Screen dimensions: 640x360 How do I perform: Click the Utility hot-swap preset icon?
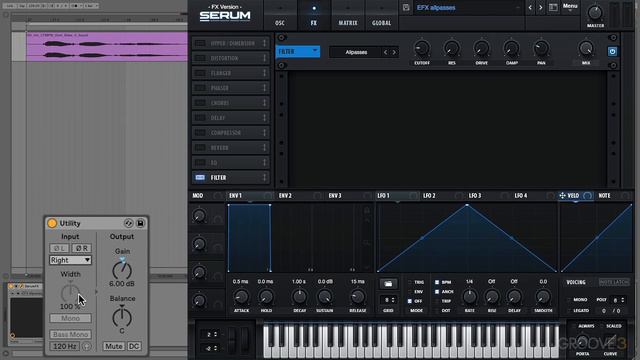point(128,223)
